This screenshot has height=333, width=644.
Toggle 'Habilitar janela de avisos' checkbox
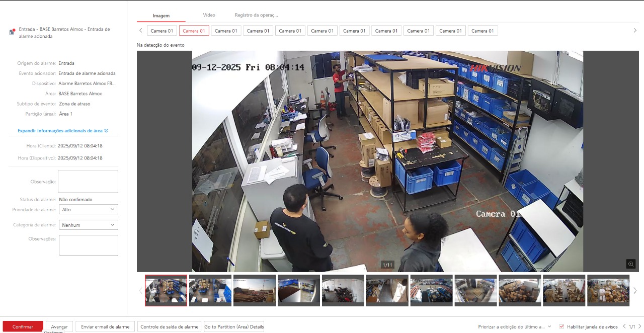coord(562,326)
